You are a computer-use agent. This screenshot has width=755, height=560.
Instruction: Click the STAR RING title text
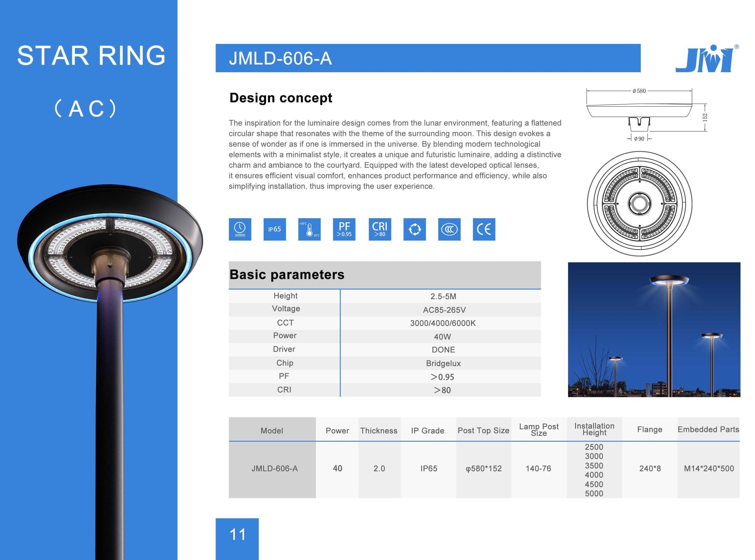click(x=91, y=56)
